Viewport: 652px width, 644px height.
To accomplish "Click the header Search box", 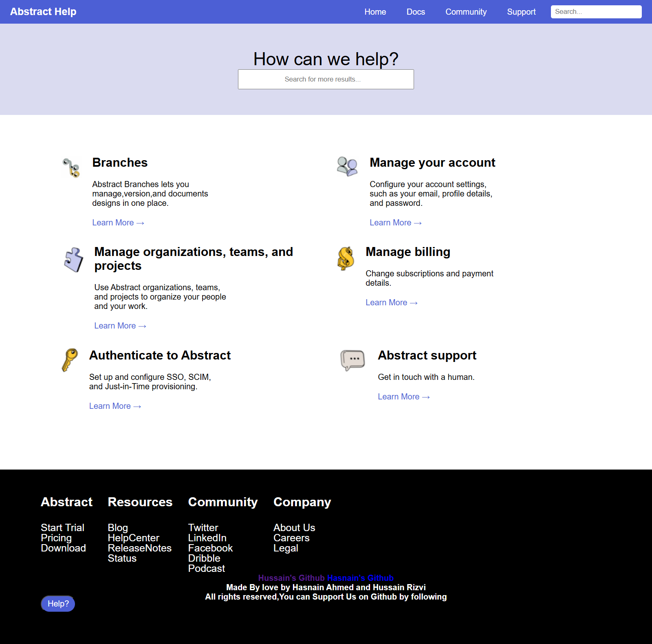I will [x=596, y=12].
